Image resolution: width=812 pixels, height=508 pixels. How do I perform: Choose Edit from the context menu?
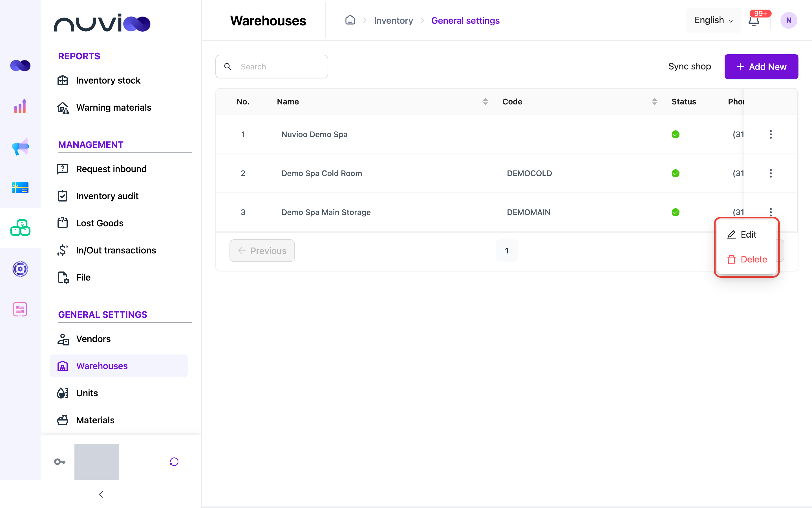point(747,235)
